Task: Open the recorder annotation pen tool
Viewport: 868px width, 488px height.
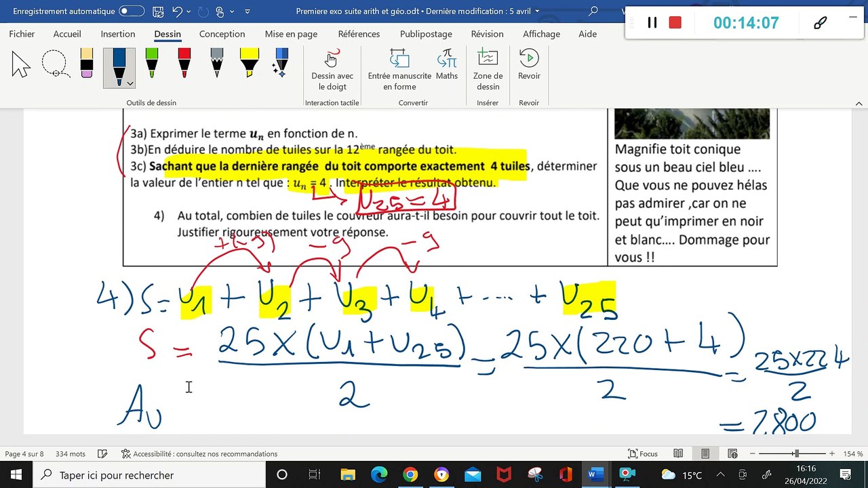Action: [820, 22]
